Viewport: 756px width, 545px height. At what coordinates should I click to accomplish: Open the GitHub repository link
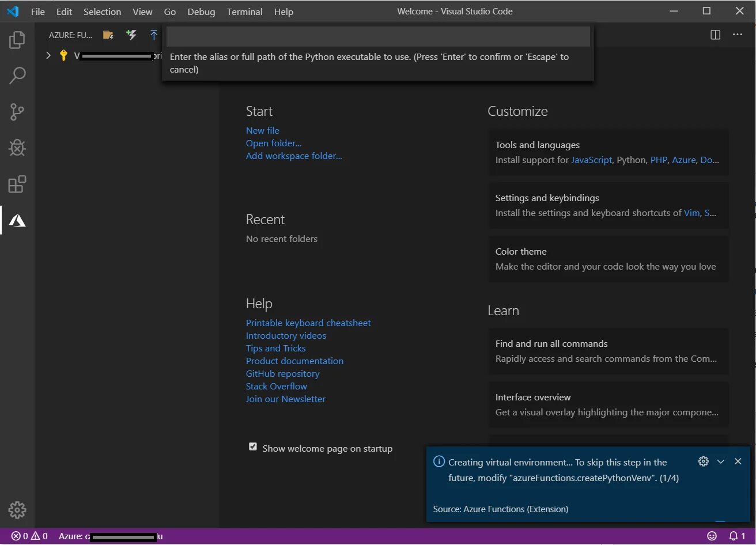click(x=282, y=374)
